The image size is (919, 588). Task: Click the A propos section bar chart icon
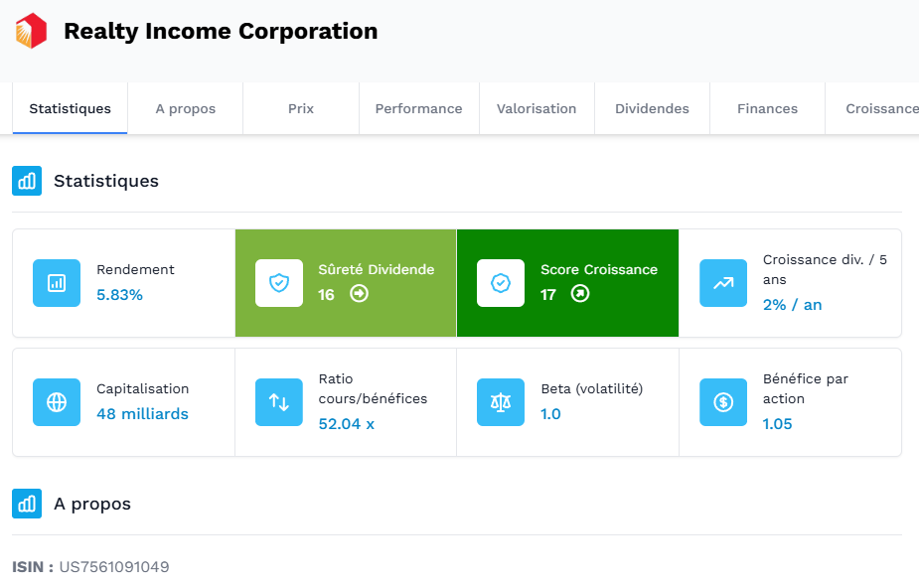(x=27, y=504)
